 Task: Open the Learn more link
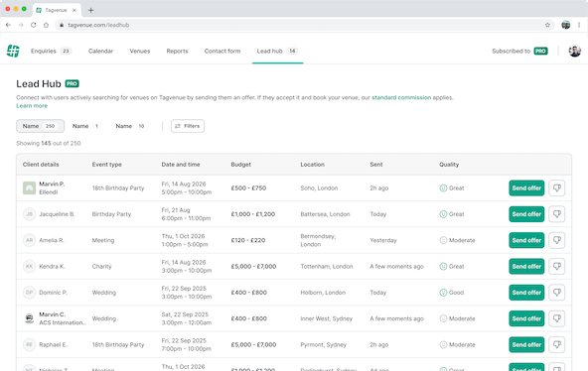click(x=32, y=105)
